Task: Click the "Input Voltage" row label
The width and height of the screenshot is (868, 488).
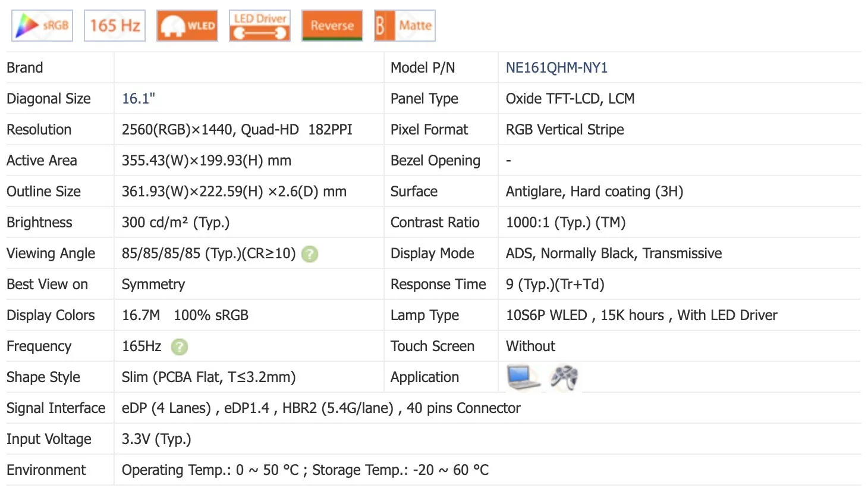Action: tap(49, 439)
